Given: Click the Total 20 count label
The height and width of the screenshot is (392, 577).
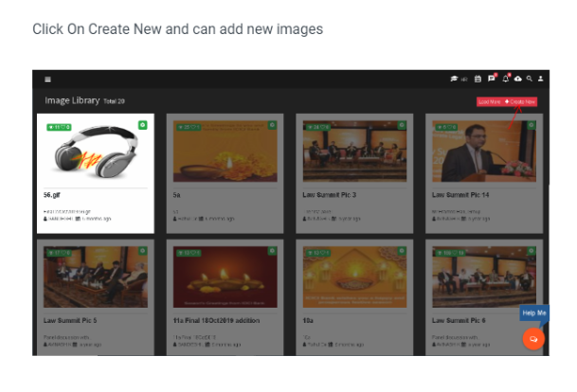Looking at the screenshot, I should click(114, 101).
